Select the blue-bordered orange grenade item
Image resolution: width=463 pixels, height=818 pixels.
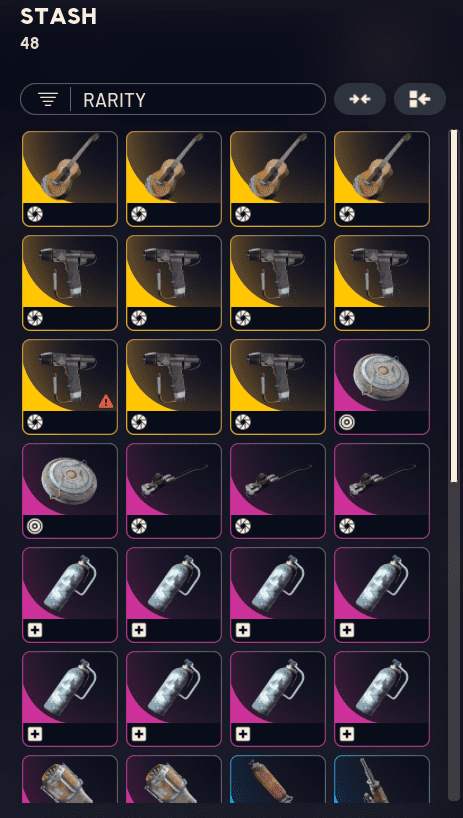click(278, 779)
